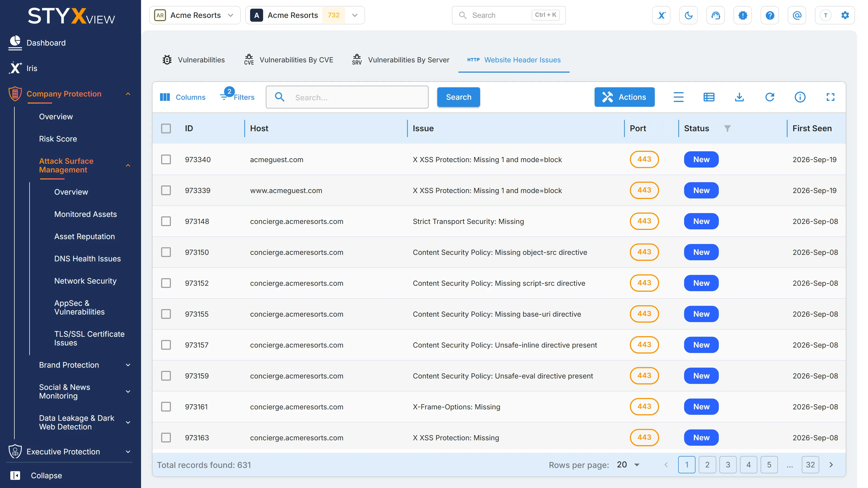Image resolution: width=868 pixels, height=488 pixels.
Task: Open help question mark icon
Action: point(770,15)
